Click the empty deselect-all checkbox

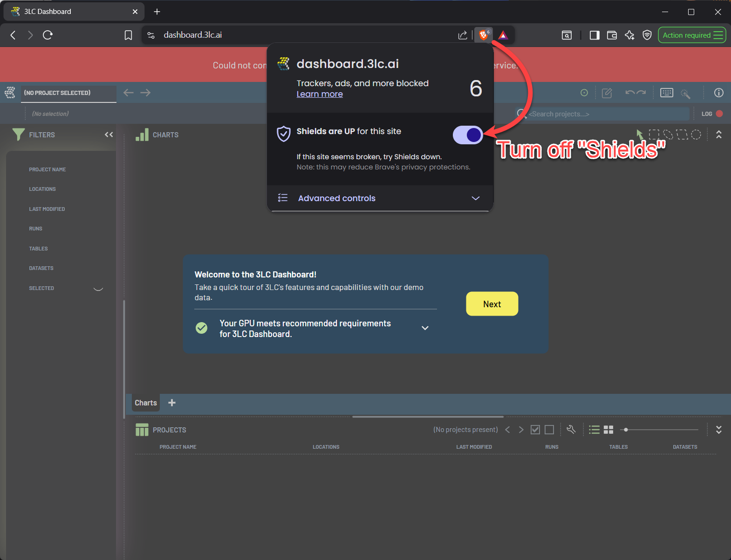pos(549,430)
